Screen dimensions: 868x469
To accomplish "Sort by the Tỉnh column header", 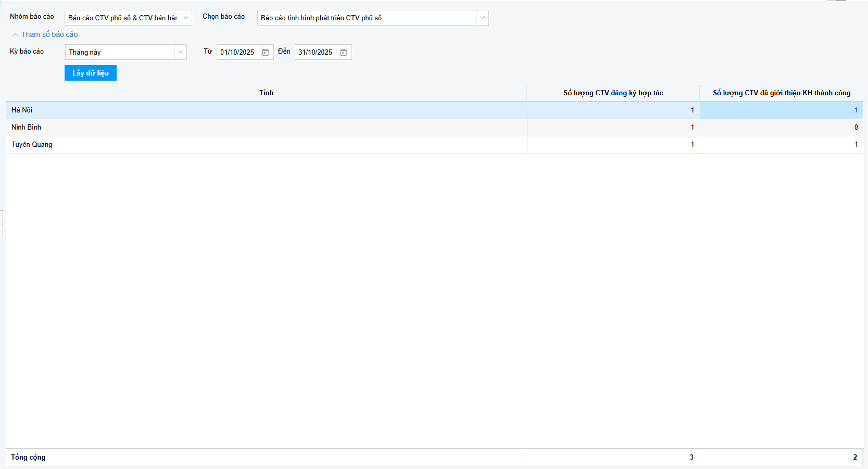I will [266, 93].
